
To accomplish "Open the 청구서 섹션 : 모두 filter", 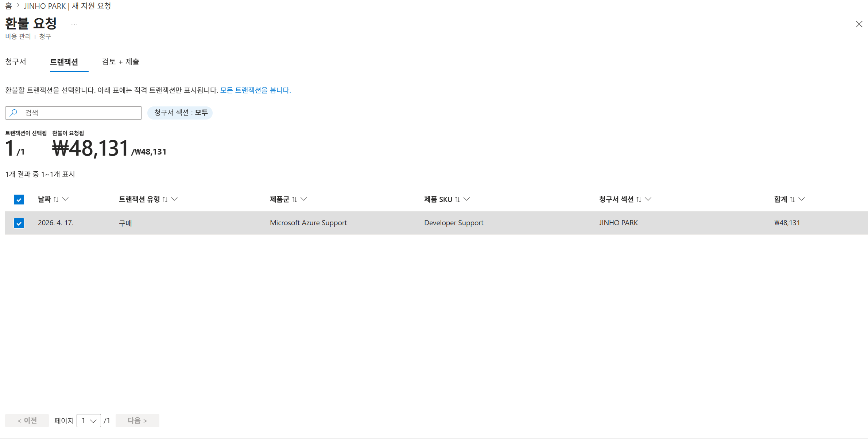I will tap(180, 113).
